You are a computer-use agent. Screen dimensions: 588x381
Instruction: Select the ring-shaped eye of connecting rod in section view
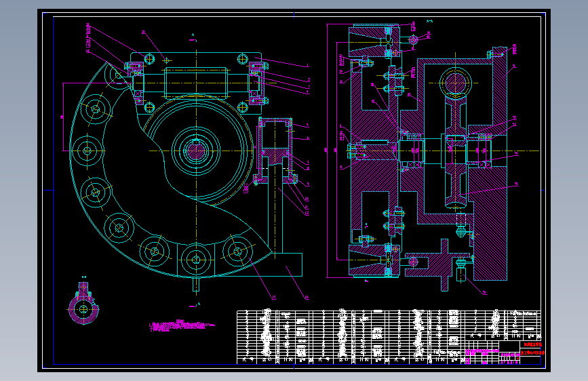coord(455,83)
